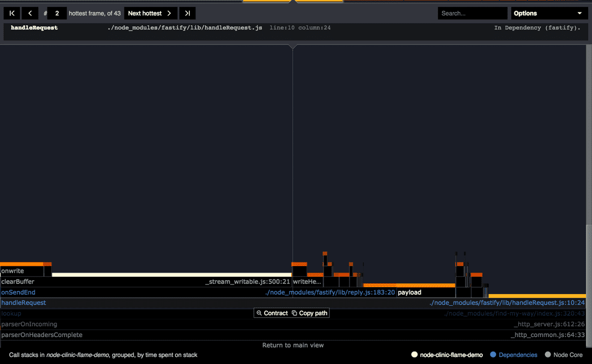Click the chevron on Next hottest button
The width and height of the screenshot is (592, 364).
click(170, 13)
